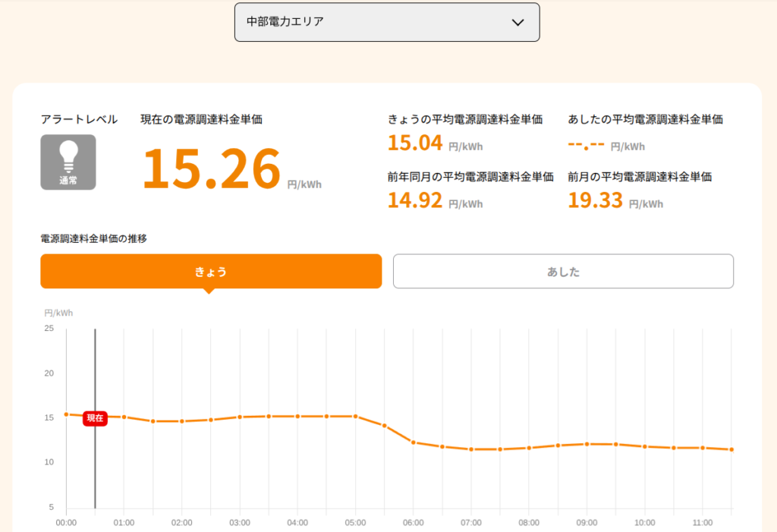
Task: Click last year same month value 14.92
Action: tap(415, 200)
